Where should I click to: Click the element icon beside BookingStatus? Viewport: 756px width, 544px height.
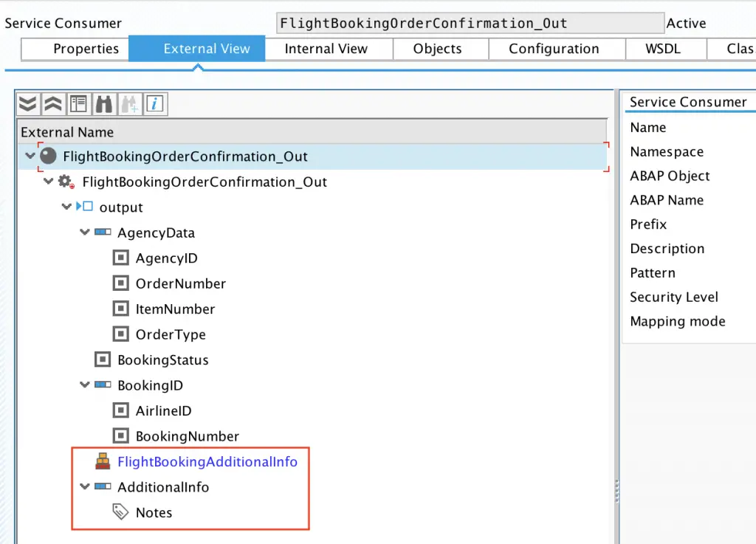[102, 359]
